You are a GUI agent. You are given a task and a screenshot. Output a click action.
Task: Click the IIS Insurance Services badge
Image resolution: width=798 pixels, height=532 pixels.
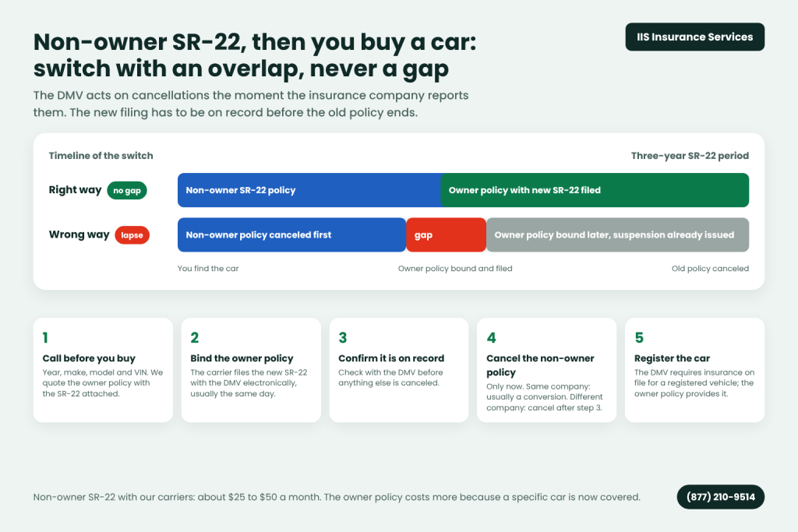point(694,37)
